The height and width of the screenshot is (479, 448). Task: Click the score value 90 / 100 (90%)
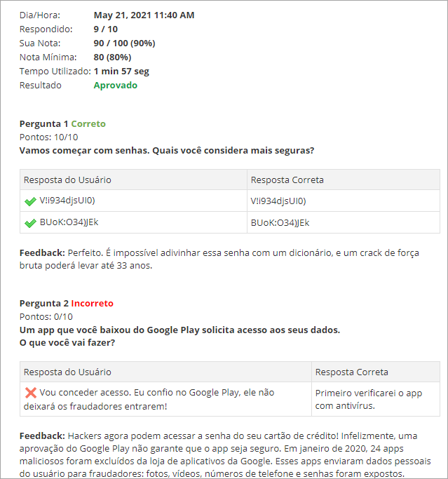124,43
